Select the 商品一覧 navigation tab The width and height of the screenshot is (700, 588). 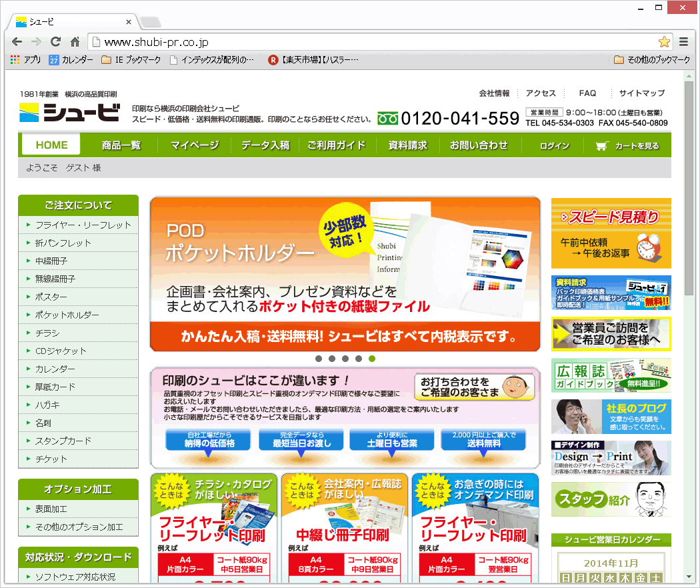point(121,145)
